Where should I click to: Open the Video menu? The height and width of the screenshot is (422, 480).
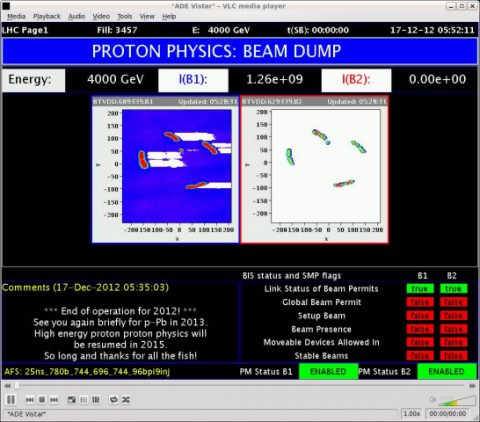click(101, 16)
